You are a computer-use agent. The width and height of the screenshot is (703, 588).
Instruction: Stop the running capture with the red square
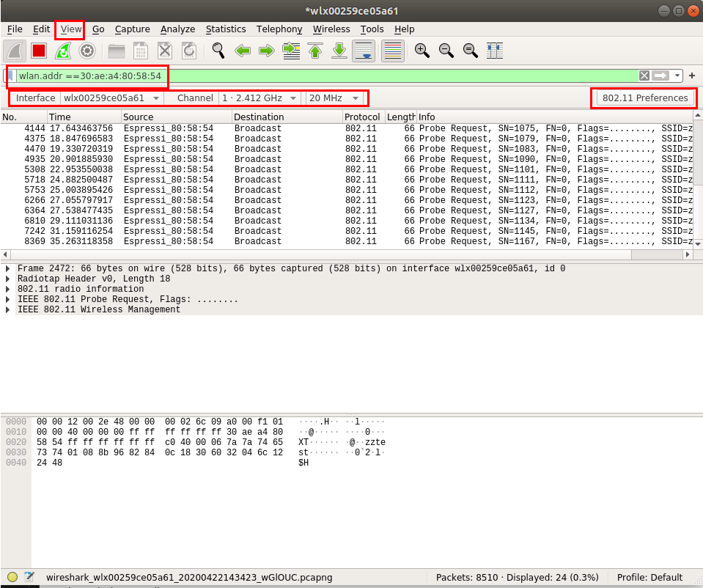click(39, 51)
